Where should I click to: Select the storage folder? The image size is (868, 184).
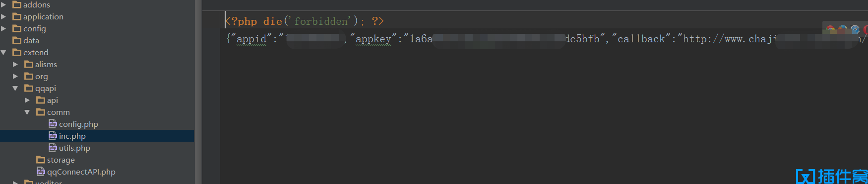(x=61, y=160)
